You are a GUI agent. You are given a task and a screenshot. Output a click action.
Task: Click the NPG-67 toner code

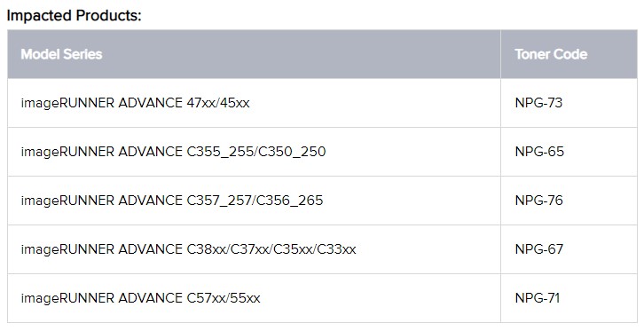(538, 249)
